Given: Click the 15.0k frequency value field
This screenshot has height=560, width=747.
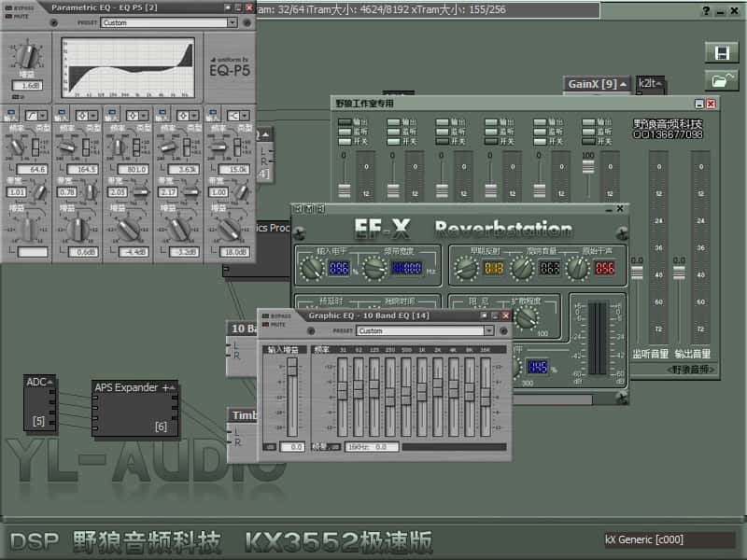Looking at the screenshot, I should point(235,169).
